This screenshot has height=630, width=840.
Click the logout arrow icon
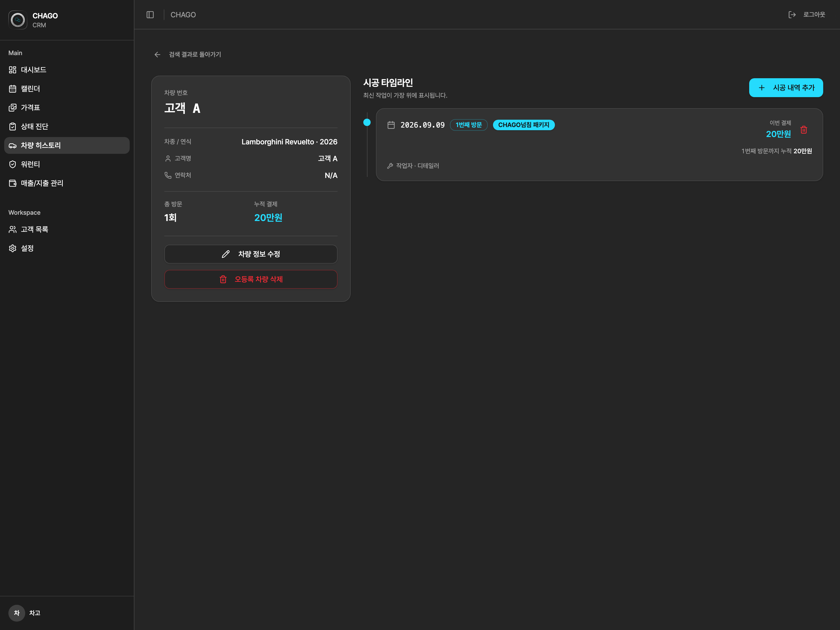click(792, 15)
